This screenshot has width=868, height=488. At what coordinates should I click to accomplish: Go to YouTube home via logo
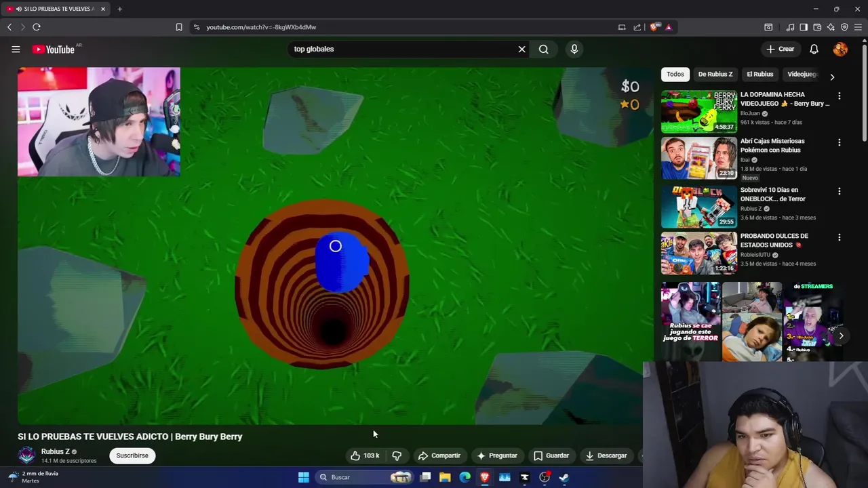pos(54,49)
